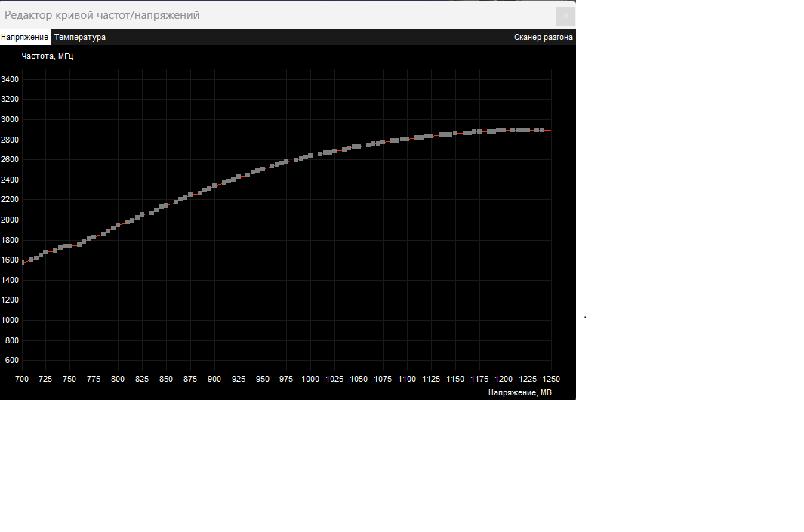Choose the curve point at 950 mV

(x=263, y=169)
